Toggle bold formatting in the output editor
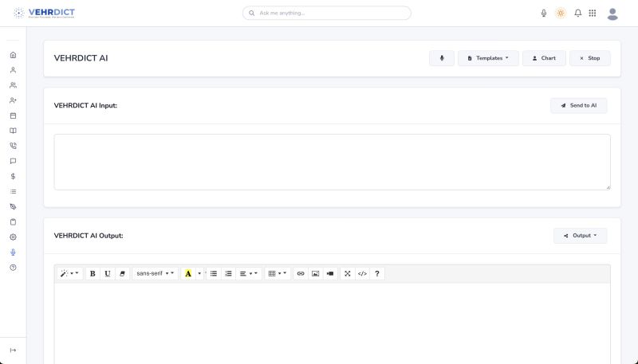 point(93,273)
